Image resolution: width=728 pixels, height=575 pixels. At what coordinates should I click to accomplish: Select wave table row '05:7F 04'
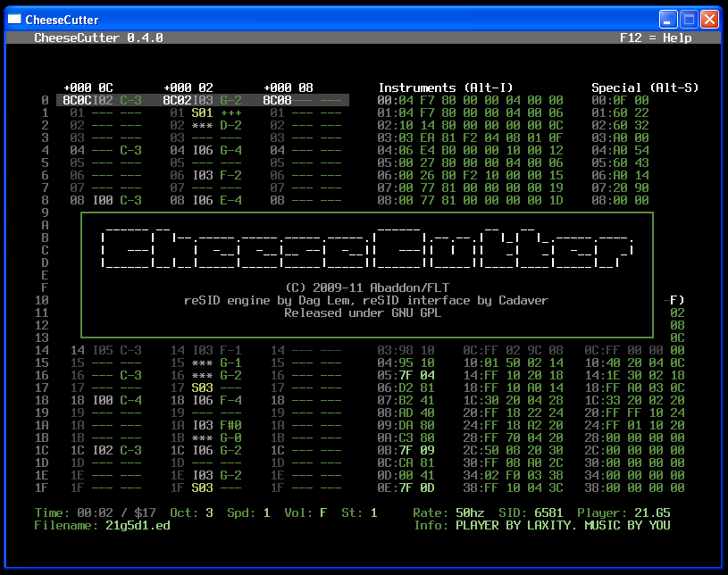[x=406, y=375]
